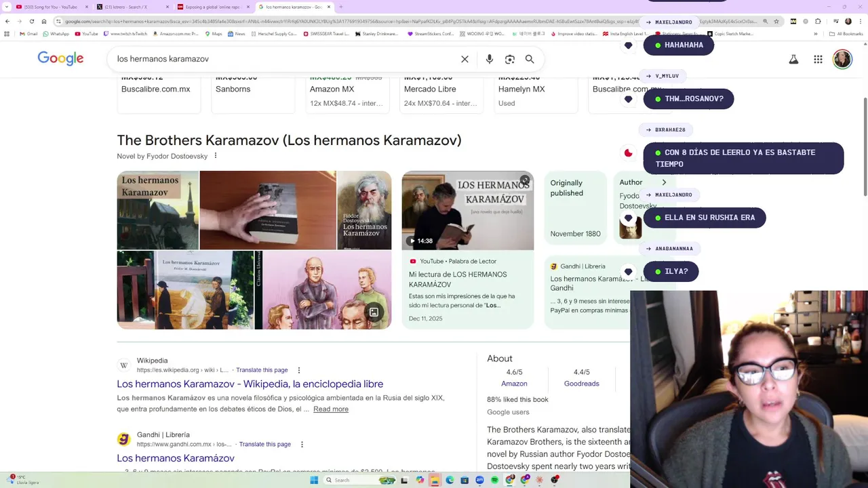Clear the Google search box text
The height and width of the screenshot is (488, 868).
(x=465, y=59)
